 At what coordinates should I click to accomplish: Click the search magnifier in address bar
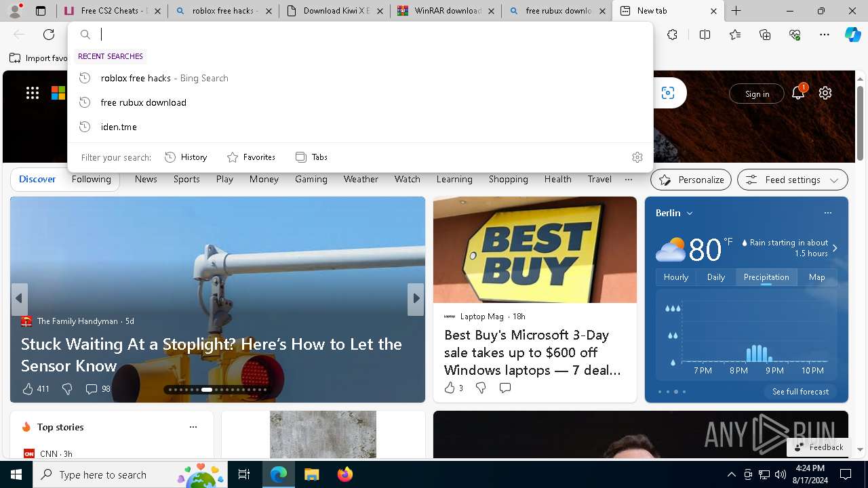pos(85,35)
